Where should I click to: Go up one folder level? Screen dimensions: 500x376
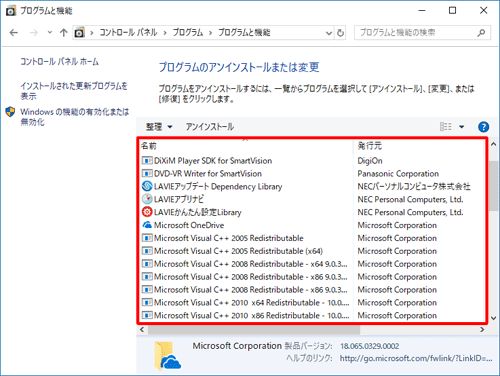63,33
